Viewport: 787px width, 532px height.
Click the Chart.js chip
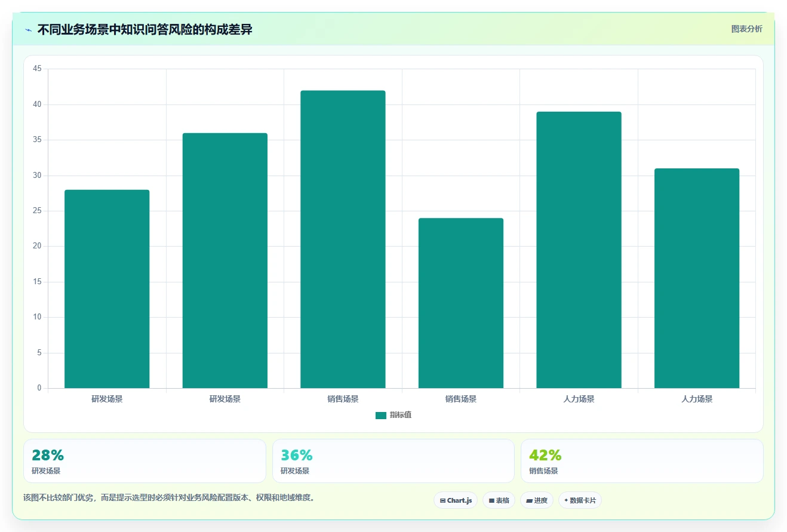coord(456,500)
